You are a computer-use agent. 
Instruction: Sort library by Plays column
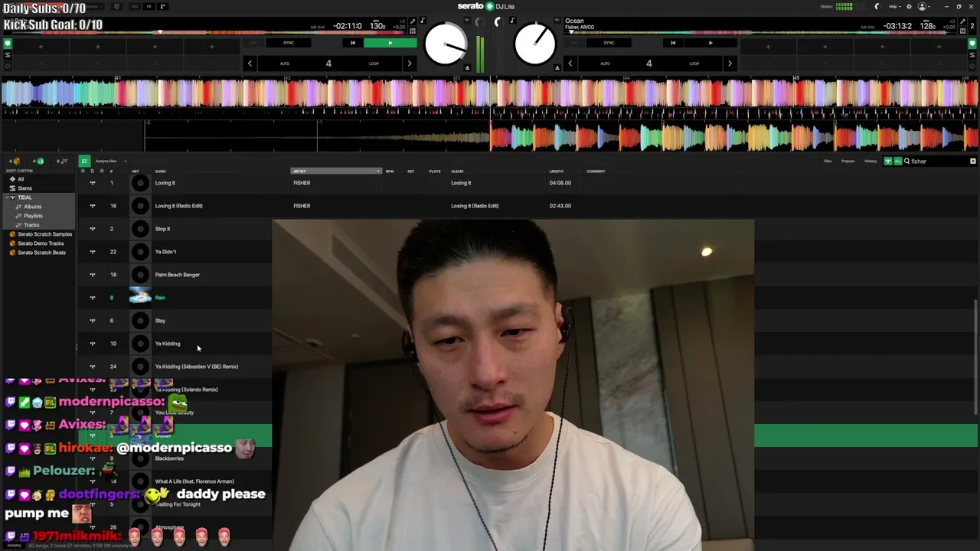pos(435,171)
